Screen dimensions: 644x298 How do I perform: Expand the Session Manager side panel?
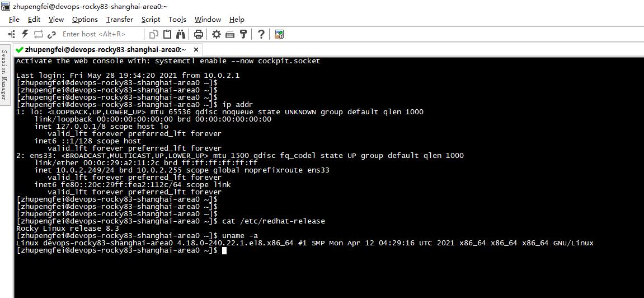click(4, 74)
